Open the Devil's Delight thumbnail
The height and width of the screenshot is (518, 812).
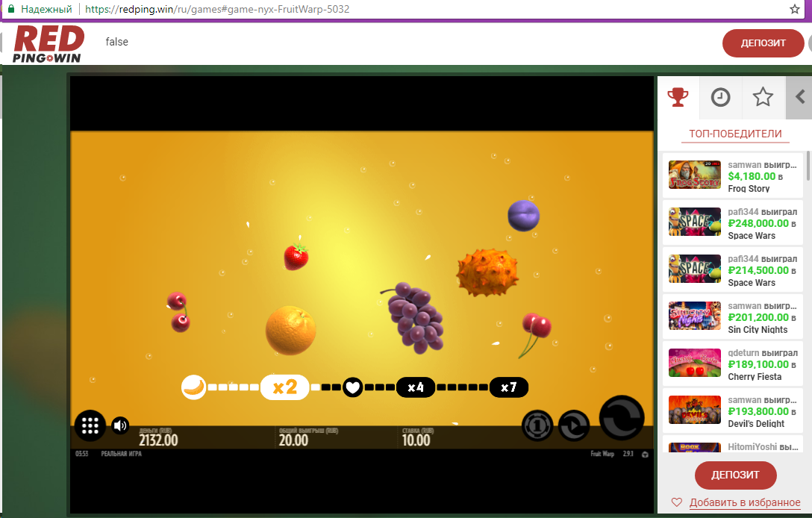pos(694,410)
